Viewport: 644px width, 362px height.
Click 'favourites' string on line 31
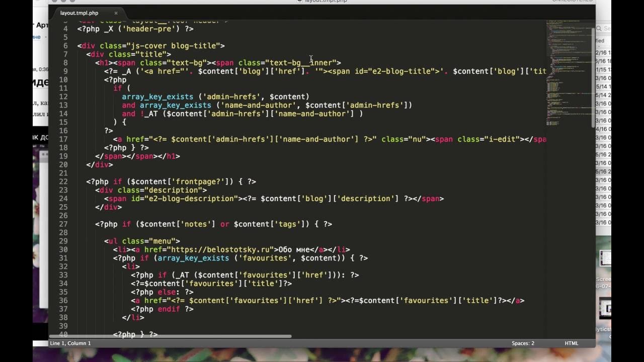pos(265,258)
